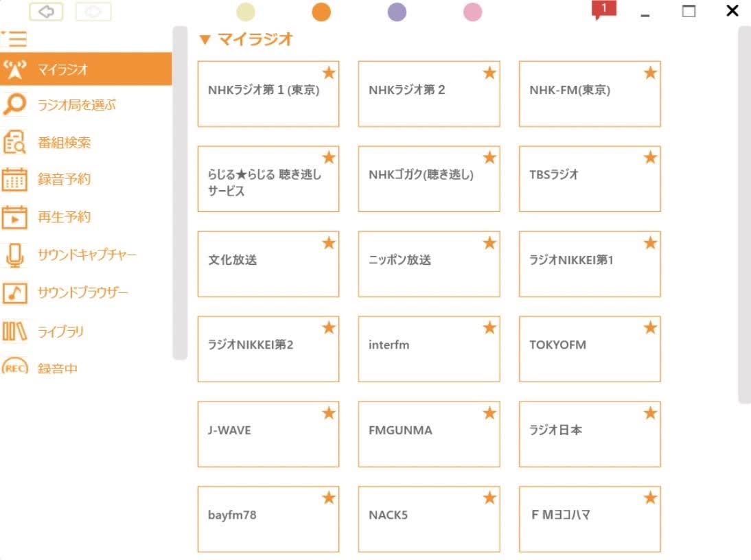751x560 pixels.
Task: Toggle the star on J-WAVE
Action: 328,413
